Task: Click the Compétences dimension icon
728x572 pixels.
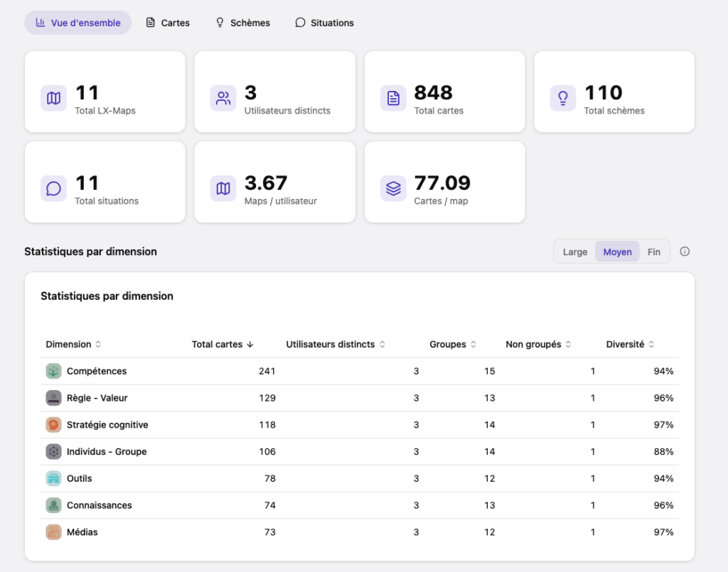Action: pyautogui.click(x=53, y=371)
